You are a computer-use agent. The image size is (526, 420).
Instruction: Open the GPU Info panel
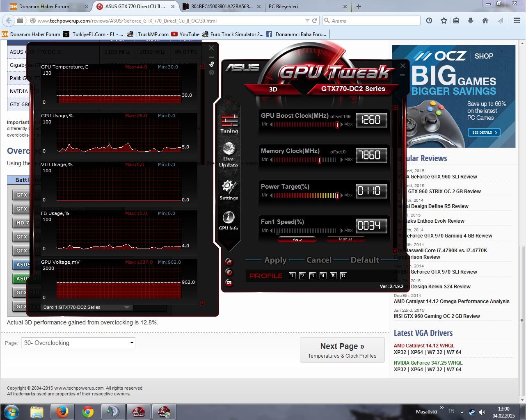click(x=229, y=221)
